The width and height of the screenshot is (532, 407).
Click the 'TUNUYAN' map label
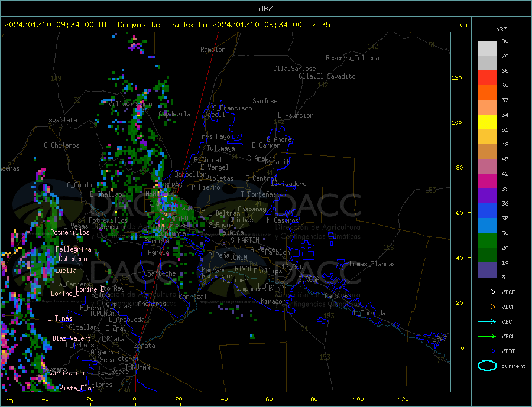pos(137,367)
